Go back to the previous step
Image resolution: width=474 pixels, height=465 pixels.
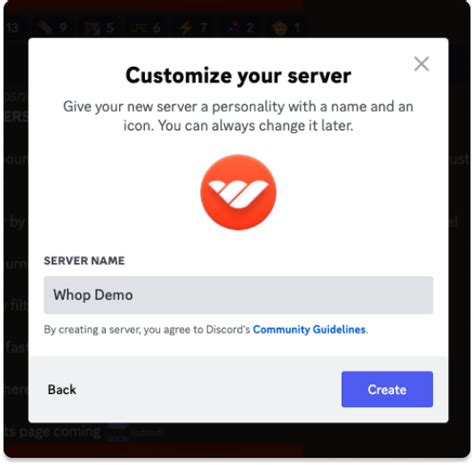click(62, 390)
